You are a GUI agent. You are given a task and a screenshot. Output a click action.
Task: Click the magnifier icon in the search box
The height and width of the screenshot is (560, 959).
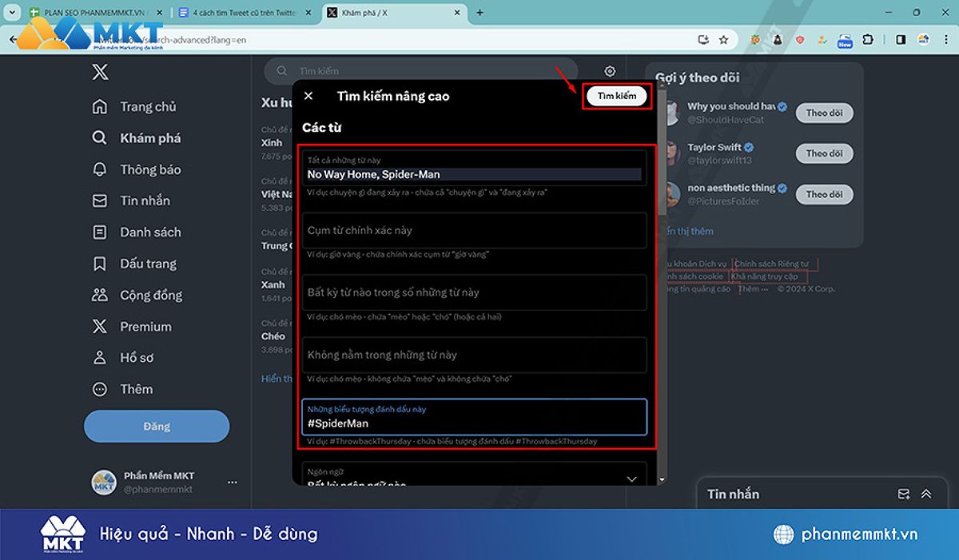pyautogui.click(x=281, y=71)
